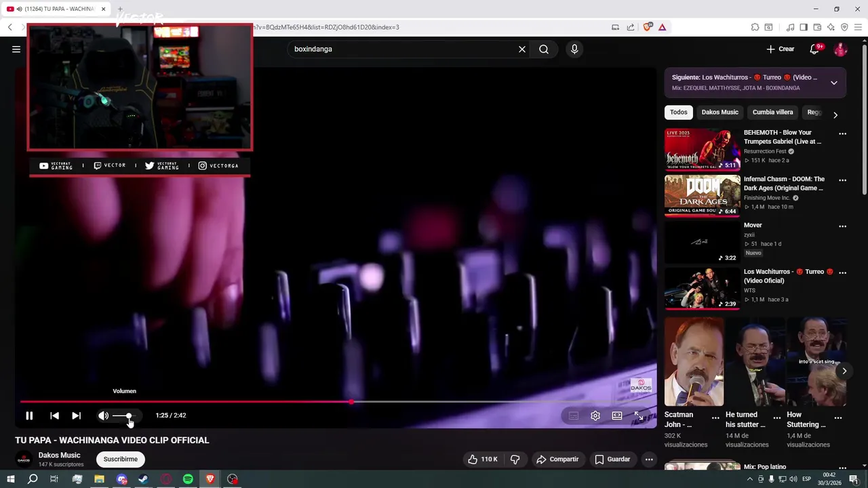Open the Dakos Music channel name
The width and height of the screenshot is (868, 488).
(59, 455)
